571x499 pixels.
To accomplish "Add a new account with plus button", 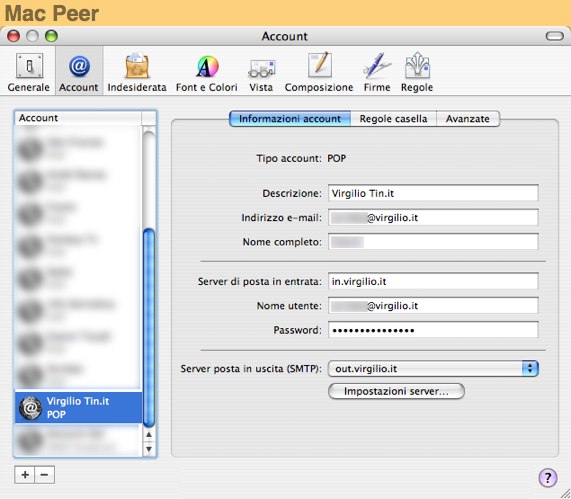I will coord(25,475).
